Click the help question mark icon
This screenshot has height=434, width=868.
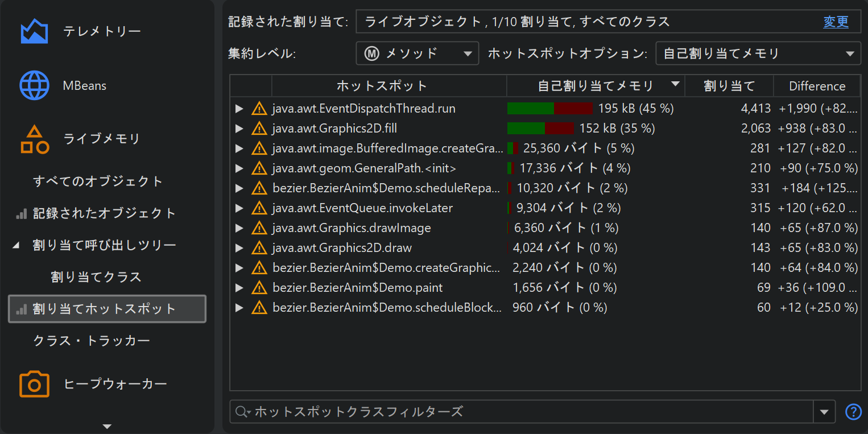pos(853,411)
